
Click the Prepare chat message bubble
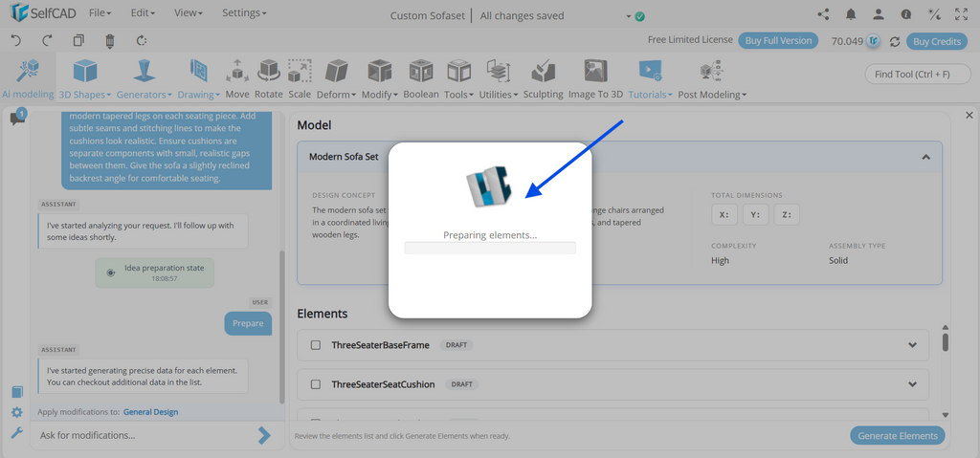[248, 323]
